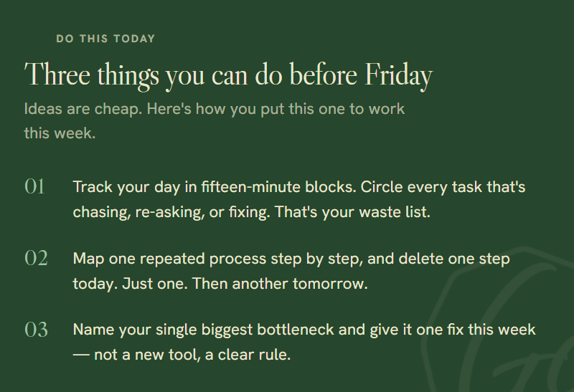The width and height of the screenshot is (574, 392).
Task: Click the sentence Then another tomorrow.
Action: tap(280, 283)
